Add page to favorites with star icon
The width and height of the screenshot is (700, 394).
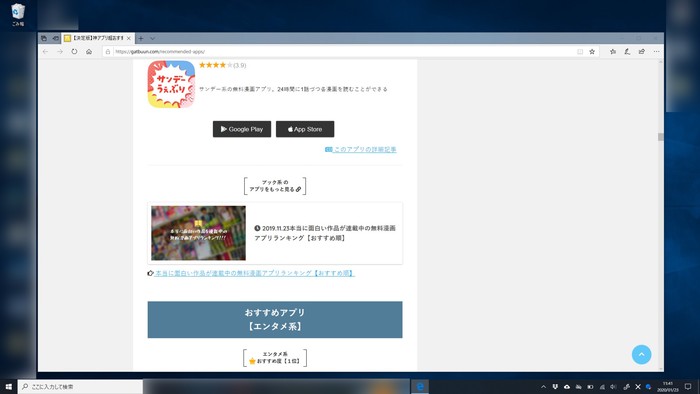pos(592,52)
